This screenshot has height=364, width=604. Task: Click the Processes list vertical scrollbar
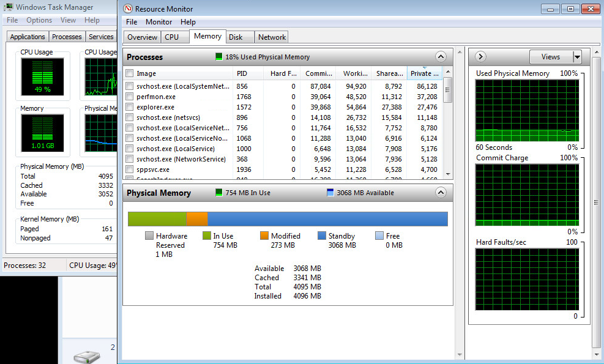(x=447, y=122)
